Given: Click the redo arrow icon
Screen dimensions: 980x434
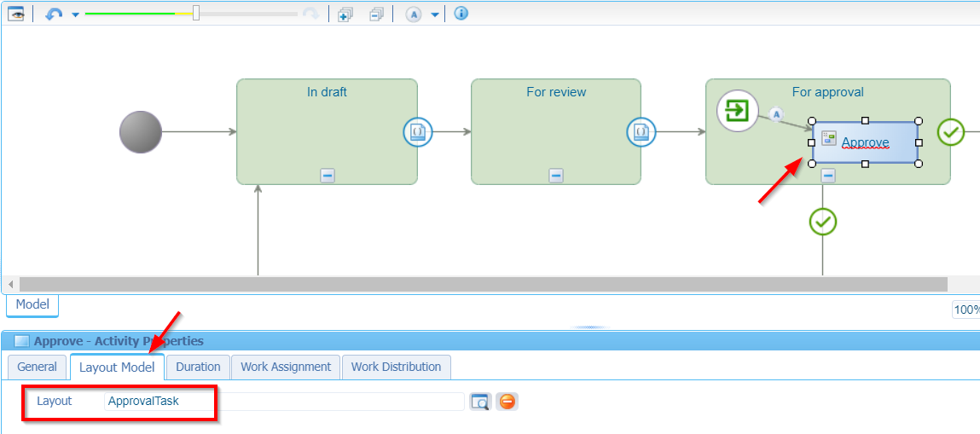Looking at the screenshot, I should (x=312, y=14).
